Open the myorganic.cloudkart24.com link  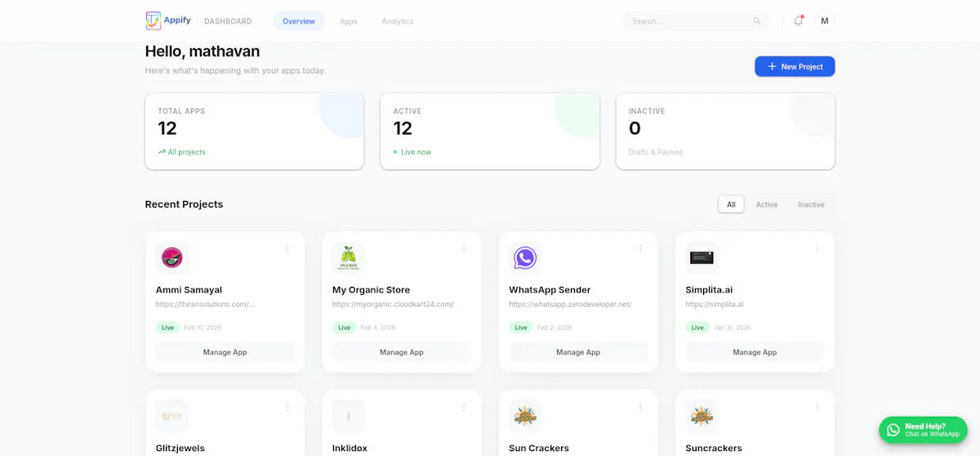tap(393, 305)
